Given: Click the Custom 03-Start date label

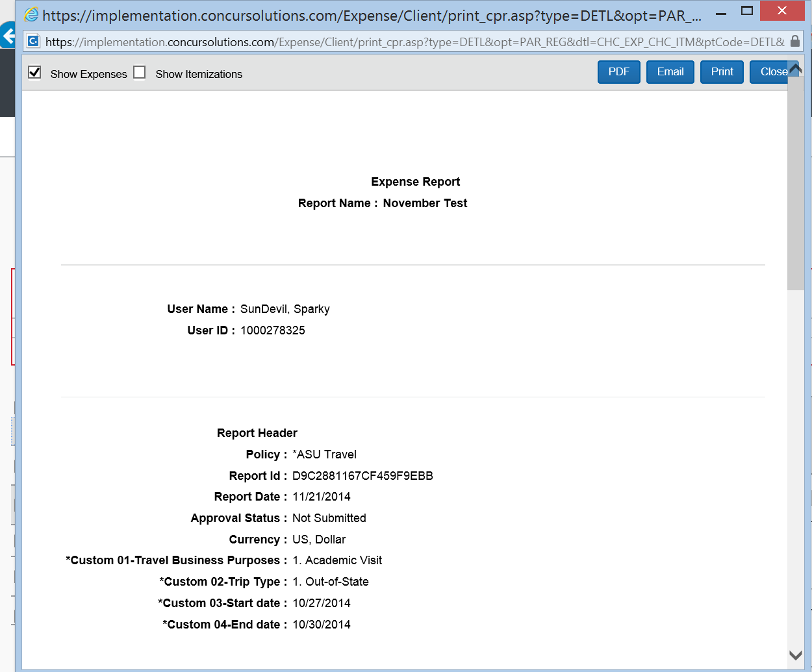Looking at the screenshot, I should coord(222,603).
